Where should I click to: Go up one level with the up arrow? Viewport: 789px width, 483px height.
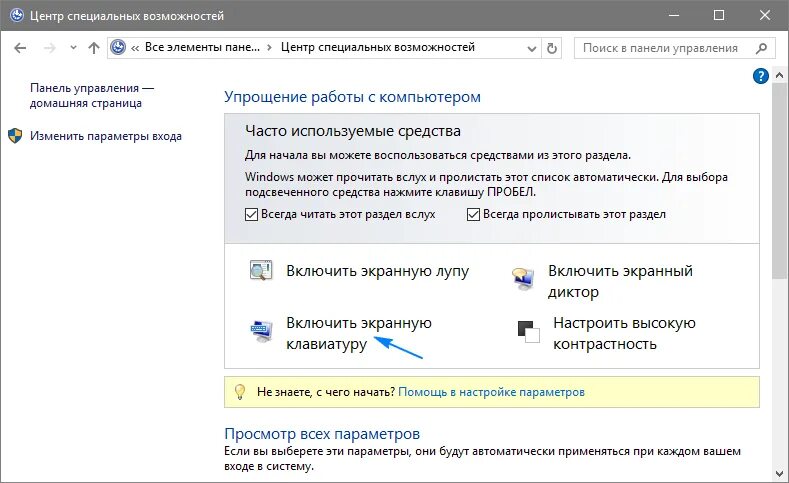pos(94,48)
